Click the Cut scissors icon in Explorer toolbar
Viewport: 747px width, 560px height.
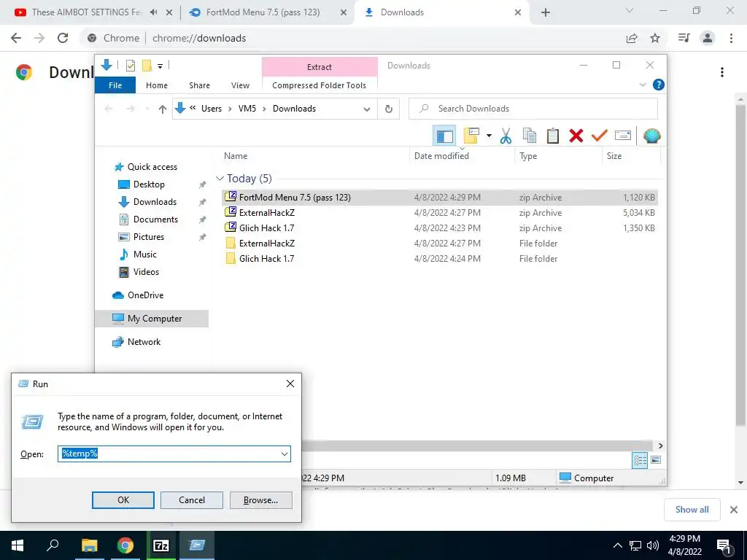[x=506, y=136]
